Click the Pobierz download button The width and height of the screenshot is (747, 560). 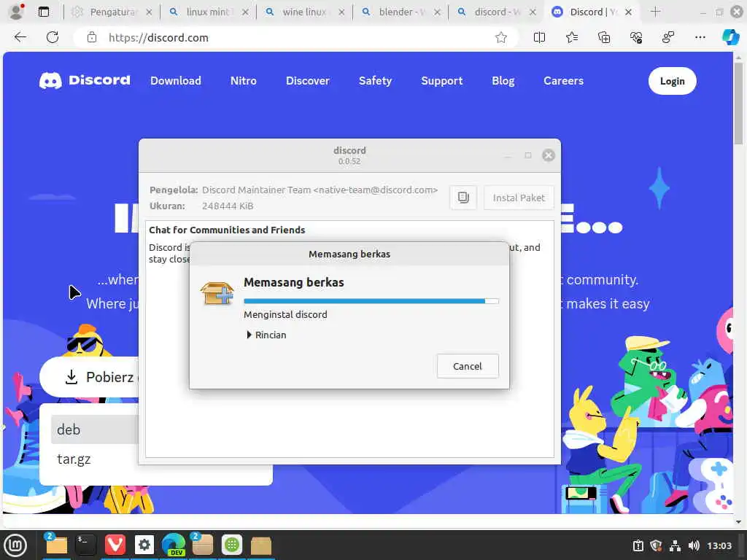[x=90, y=377]
